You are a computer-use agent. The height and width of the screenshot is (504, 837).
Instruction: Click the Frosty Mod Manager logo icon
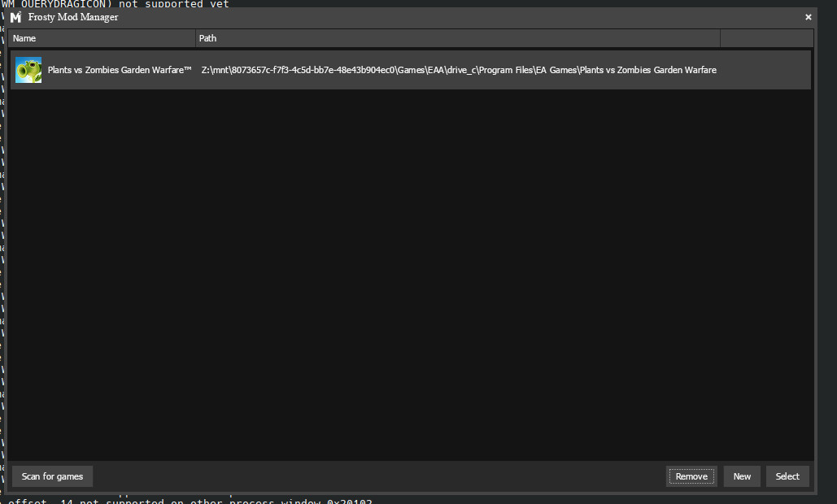15,17
